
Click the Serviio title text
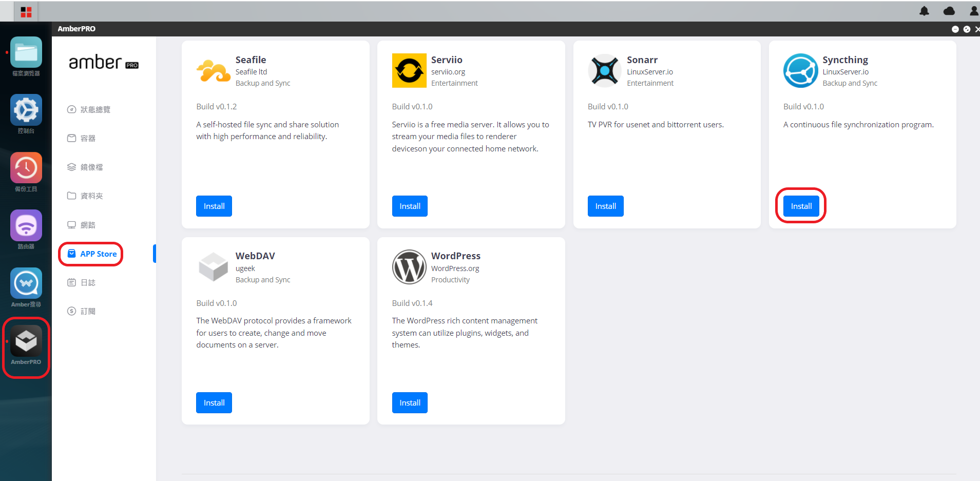coord(447,60)
